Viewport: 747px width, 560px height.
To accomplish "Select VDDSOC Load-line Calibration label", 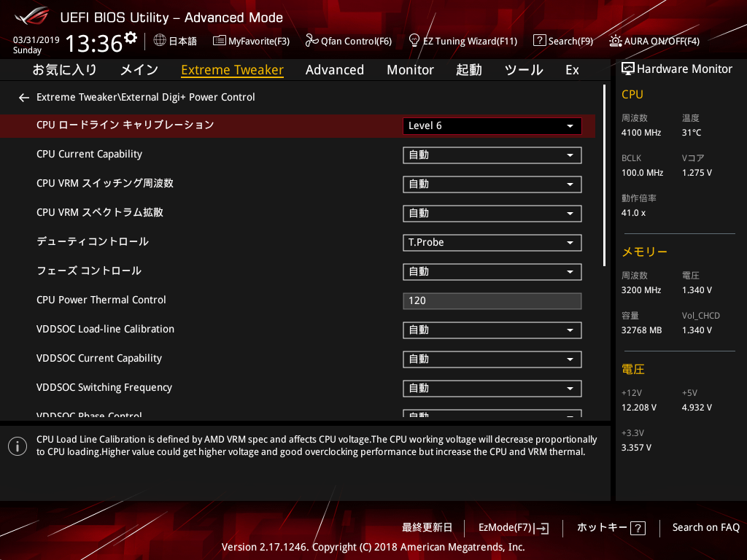I will [105, 329].
